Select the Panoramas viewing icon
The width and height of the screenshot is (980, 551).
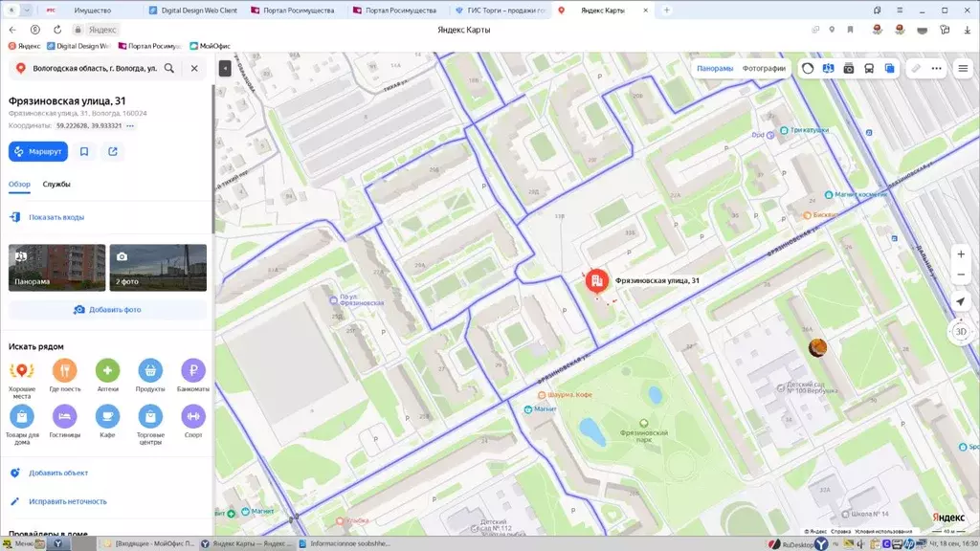click(829, 68)
